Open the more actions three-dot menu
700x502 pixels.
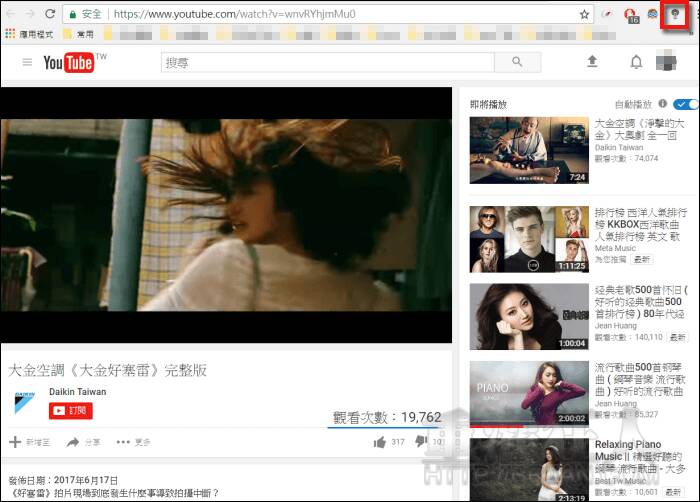point(133,442)
